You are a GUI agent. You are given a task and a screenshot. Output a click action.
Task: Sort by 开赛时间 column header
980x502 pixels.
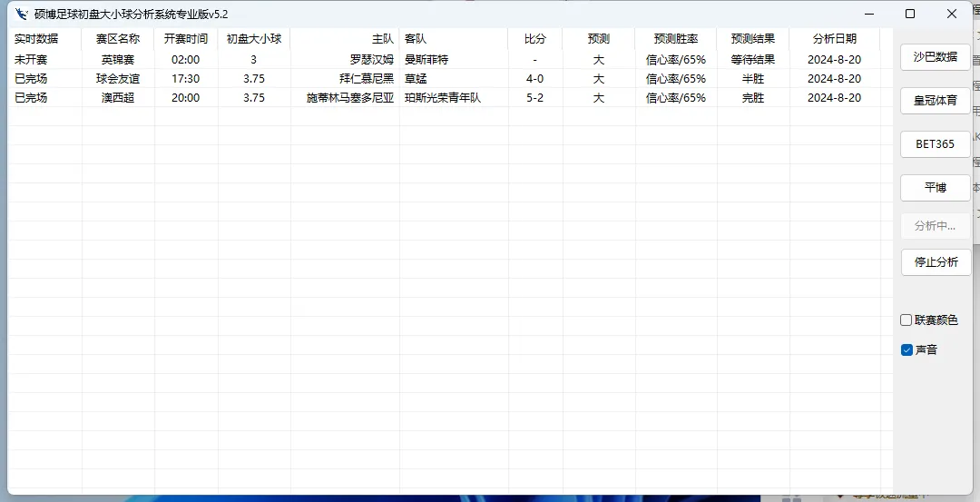[x=186, y=39]
